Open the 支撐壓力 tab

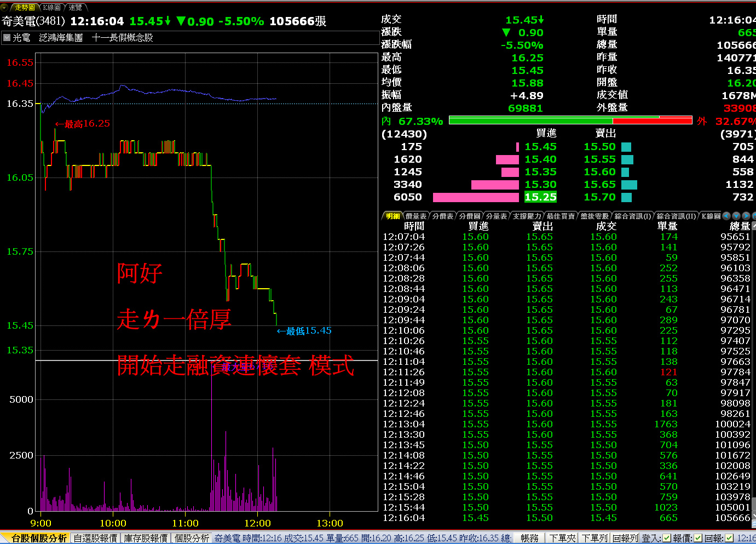[x=527, y=216]
